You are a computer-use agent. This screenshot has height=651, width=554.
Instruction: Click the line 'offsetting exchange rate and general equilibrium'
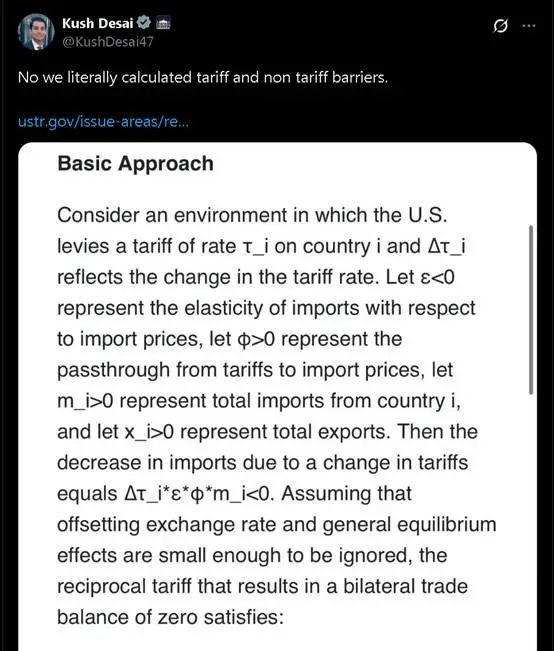(277, 525)
